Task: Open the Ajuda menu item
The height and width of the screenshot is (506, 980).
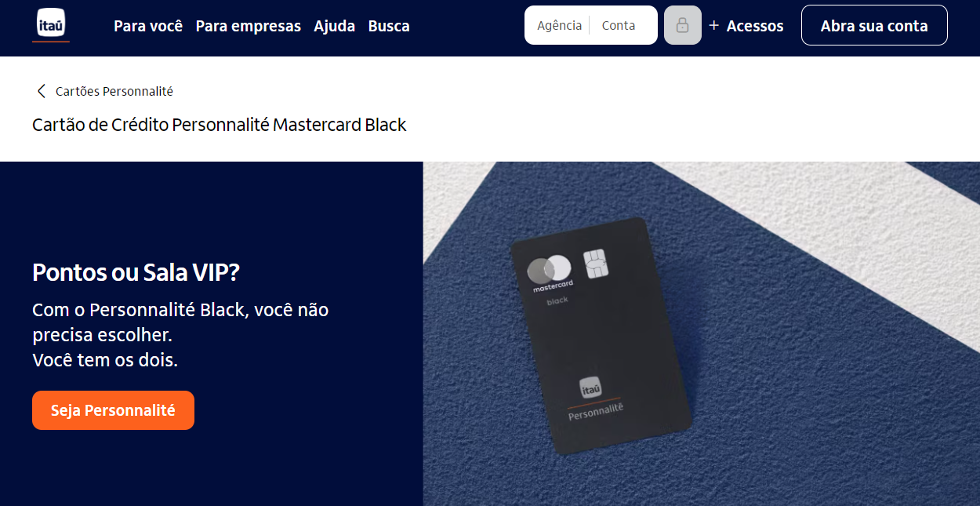Action: tap(335, 26)
